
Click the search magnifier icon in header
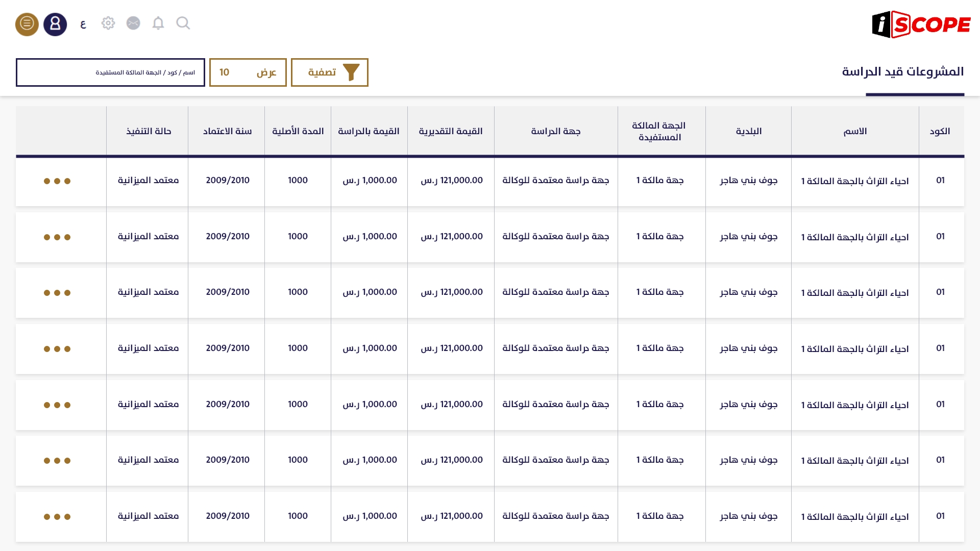[x=183, y=23]
